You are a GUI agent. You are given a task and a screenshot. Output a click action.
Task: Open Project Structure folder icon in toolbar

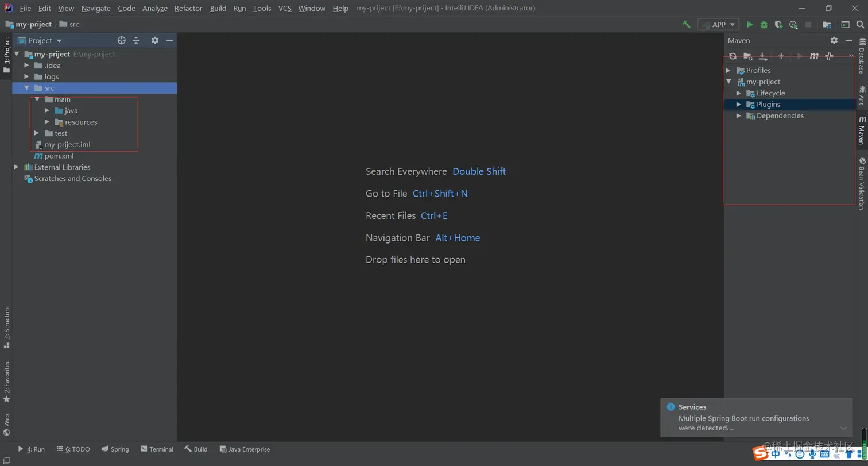click(x=827, y=25)
